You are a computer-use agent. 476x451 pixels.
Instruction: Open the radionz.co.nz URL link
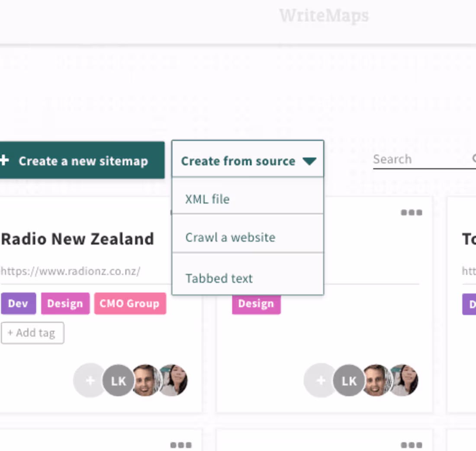pos(70,271)
